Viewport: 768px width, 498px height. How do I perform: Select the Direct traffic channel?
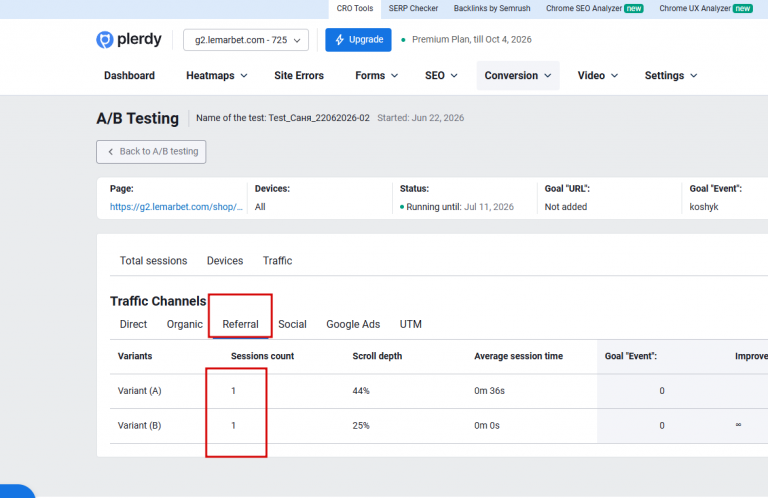[133, 324]
